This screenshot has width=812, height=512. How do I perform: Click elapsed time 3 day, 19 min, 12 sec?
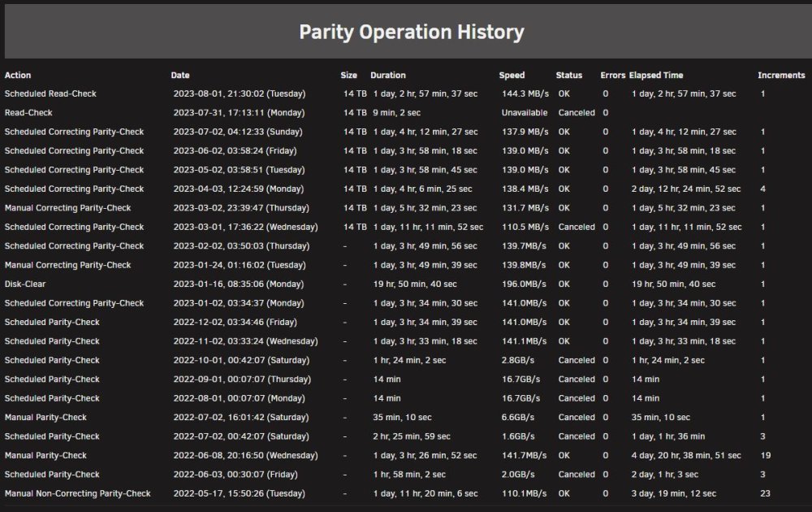[x=674, y=494]
